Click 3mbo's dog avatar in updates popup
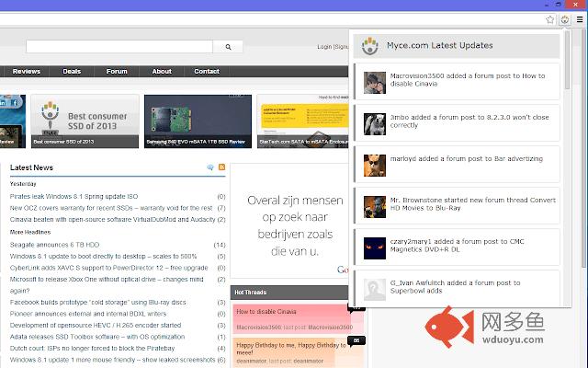 (x=375, y=124)
